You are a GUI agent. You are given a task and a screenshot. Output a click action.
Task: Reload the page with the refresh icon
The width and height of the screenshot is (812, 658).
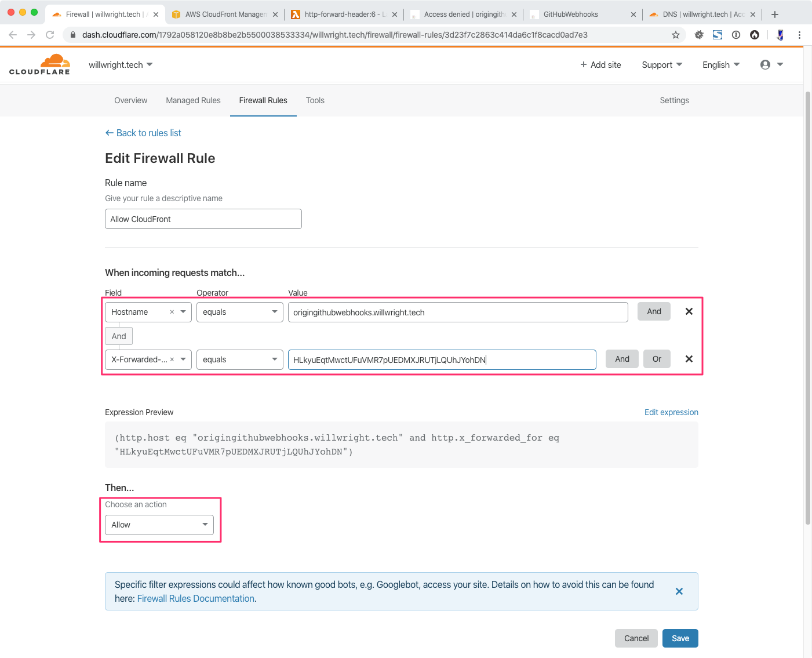(x=50, y=35)
